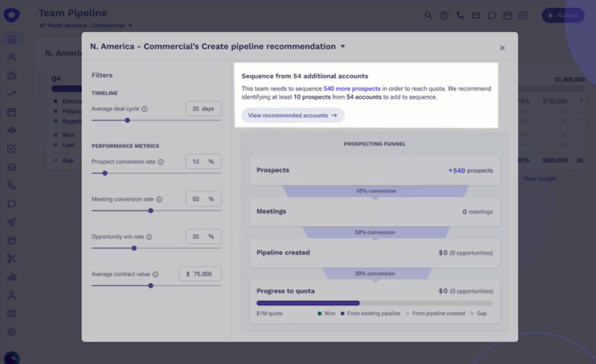The image size is (596, 364).
Task: Open the Accounts briefcase icon in the sidebar
Action: coord(12,76)
